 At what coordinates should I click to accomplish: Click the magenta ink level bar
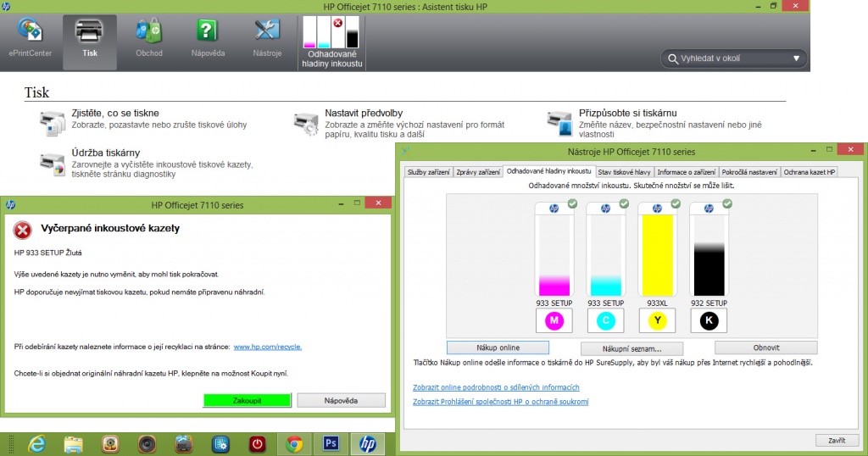click(554, 256)
